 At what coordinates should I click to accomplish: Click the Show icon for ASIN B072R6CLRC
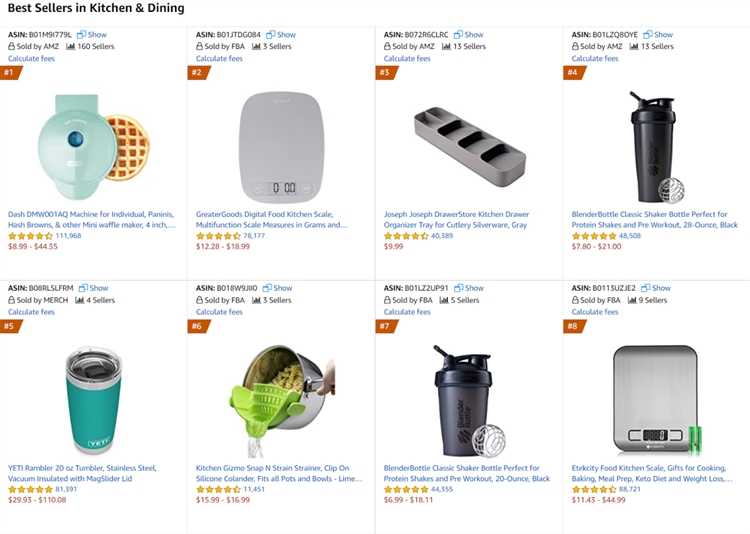tap(459, 34)
